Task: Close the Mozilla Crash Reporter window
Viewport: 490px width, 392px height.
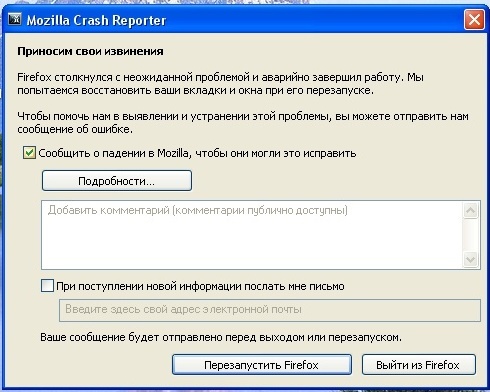Action: [474, 20]
